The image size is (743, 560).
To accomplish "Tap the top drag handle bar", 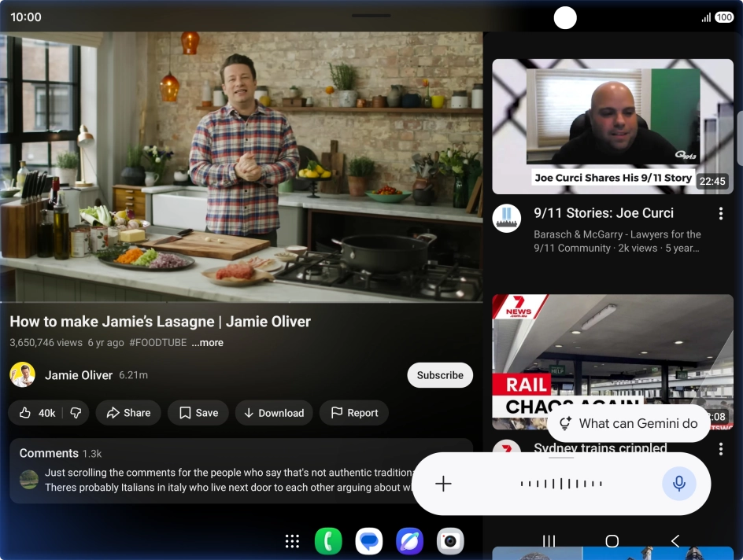I will 371,16.
